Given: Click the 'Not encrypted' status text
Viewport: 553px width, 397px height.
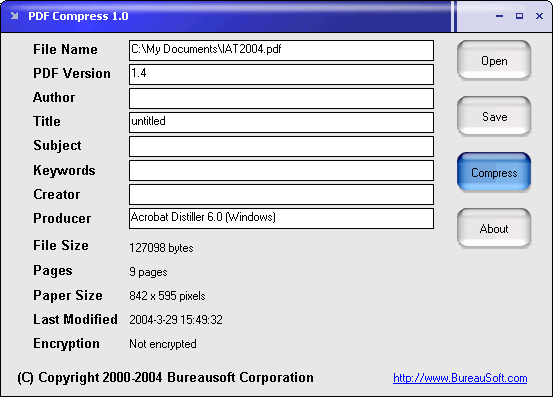Looking at the screenshot, I should pos(163,344).
